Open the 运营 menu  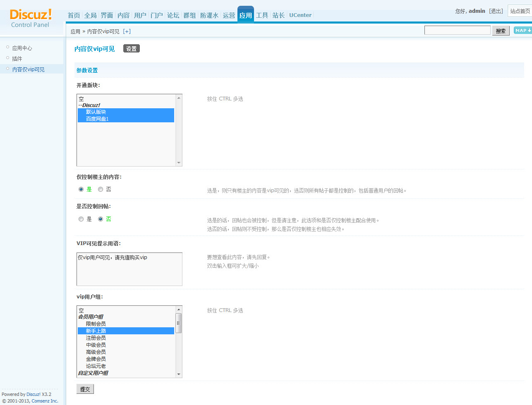[229, 15]
